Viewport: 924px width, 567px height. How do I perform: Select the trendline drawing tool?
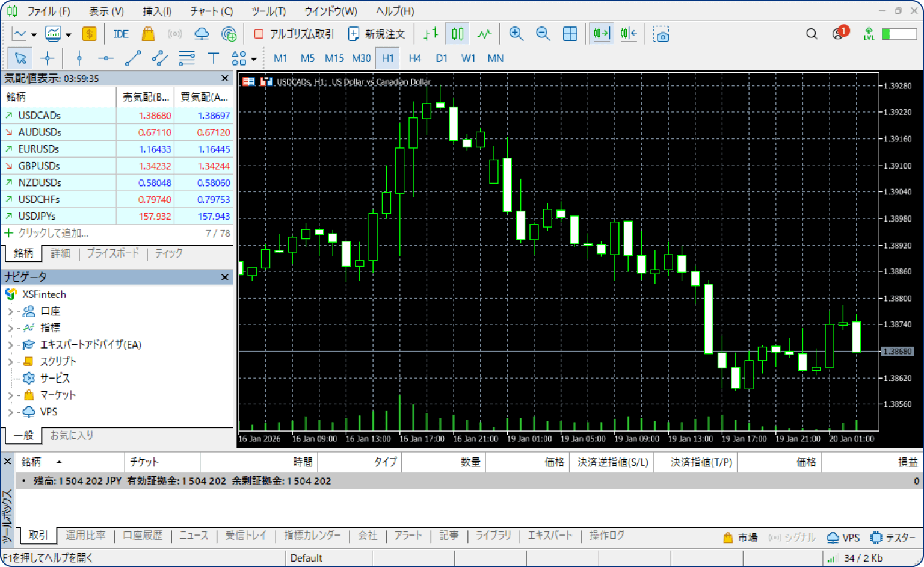(x=132, y=58)
